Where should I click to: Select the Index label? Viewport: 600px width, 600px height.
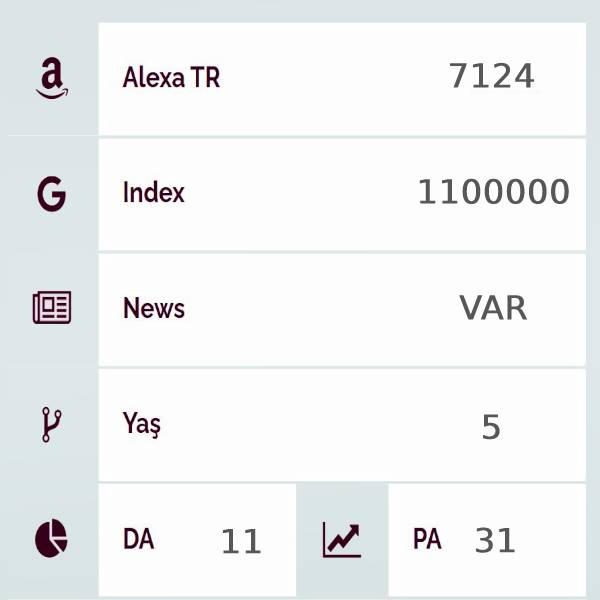point(154,192)
